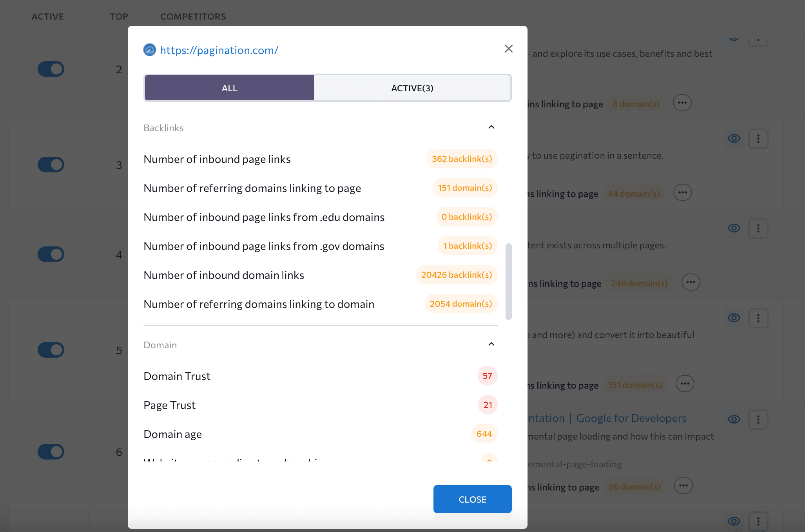805x532 pixels.
Task: Toggle active switch for rank 2 row
Action: click(x=51, y=69)
